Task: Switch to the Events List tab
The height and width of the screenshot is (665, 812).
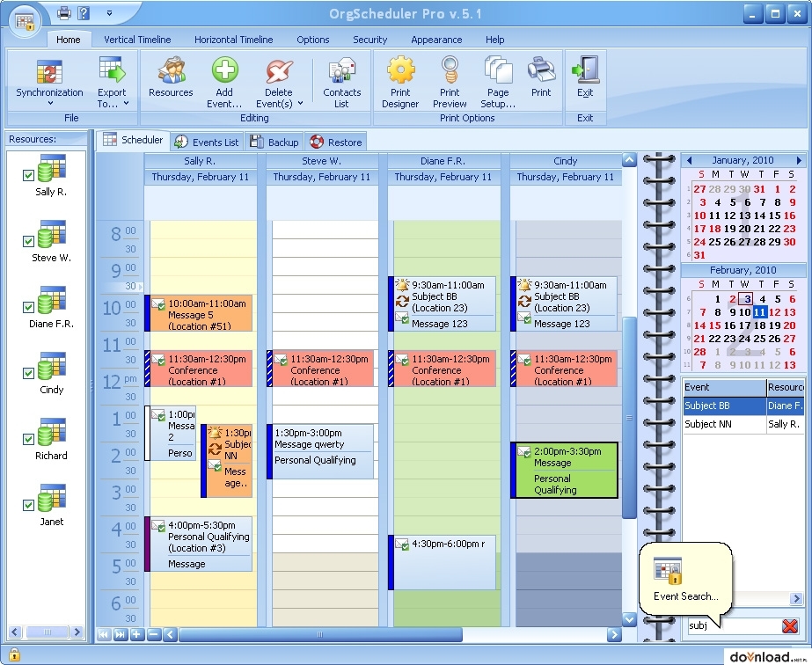Action: click(x=207, y=142)
